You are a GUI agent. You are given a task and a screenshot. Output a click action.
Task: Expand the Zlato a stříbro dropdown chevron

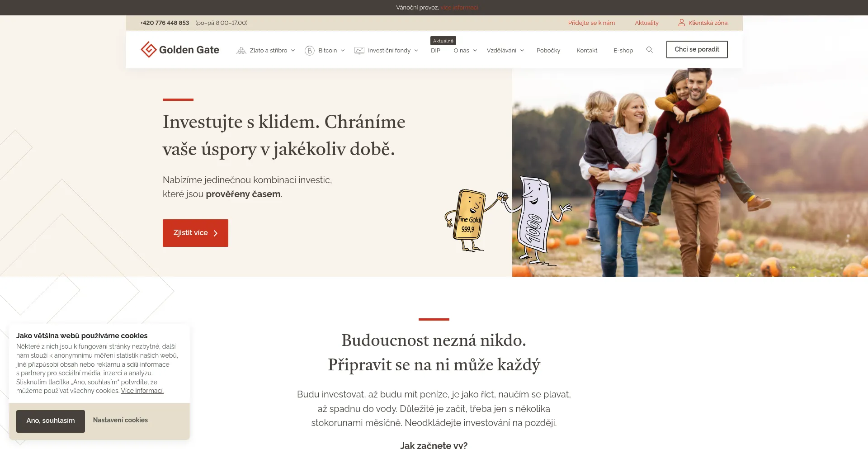click(293, 51)
